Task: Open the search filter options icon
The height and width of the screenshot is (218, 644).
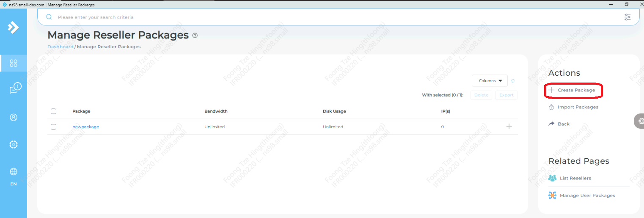Action: [627, 17]
